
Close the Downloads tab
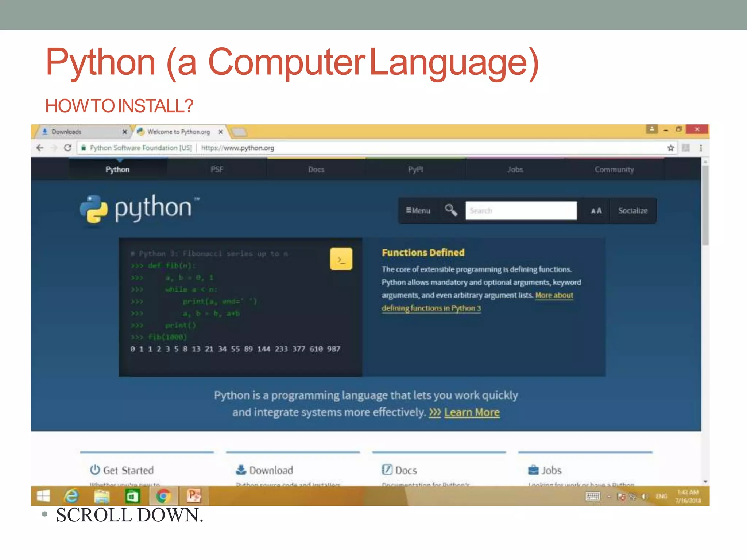click(125, 132)
